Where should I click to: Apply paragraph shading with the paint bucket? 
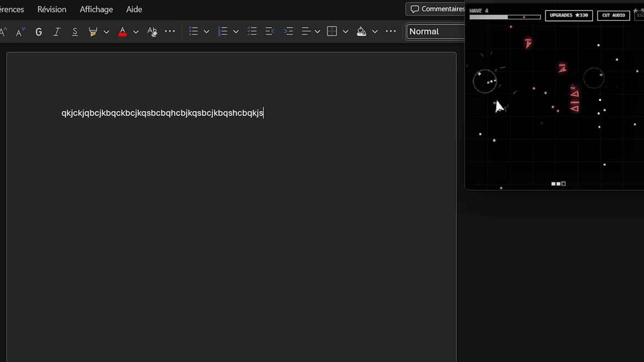tap(362, 31)
